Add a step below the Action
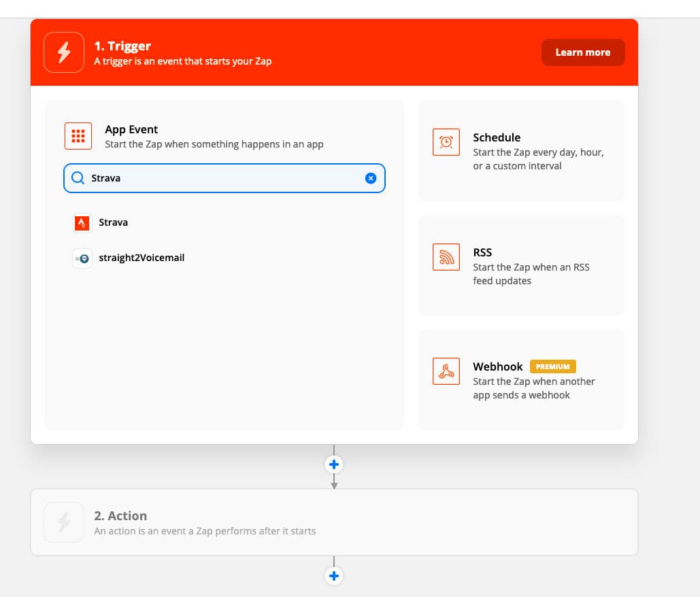This screenshot has height=597, width=700. [x=334, y=576]
